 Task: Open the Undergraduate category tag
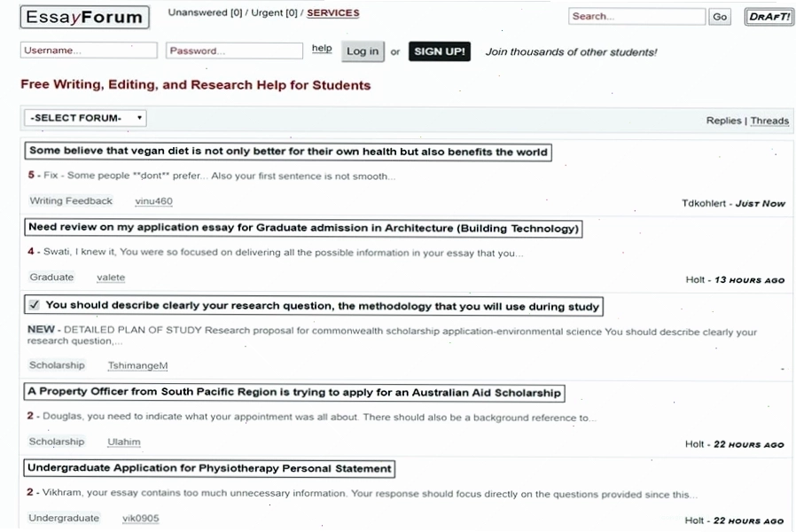point(64,519)
